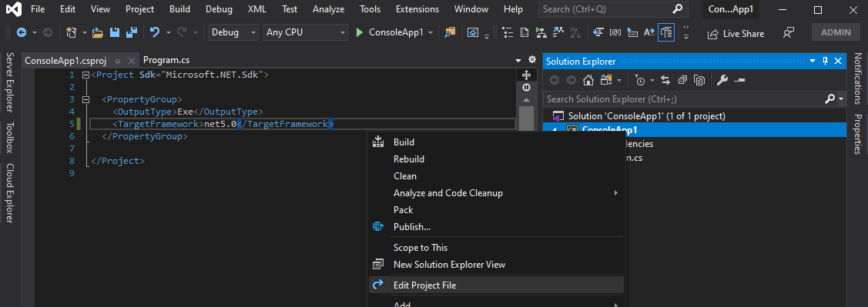
Task: Click Switch Views folder icon in Solution Explorer
Action: [605, 81]
